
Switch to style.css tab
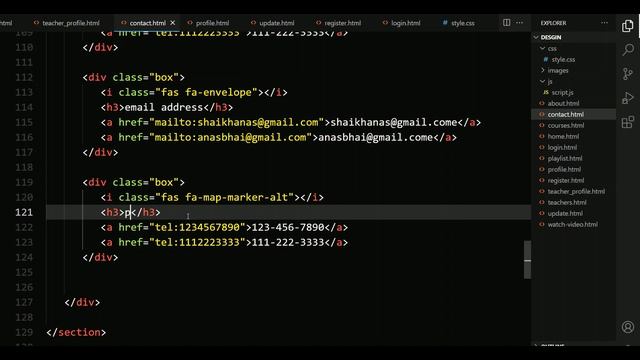[459, 23]
